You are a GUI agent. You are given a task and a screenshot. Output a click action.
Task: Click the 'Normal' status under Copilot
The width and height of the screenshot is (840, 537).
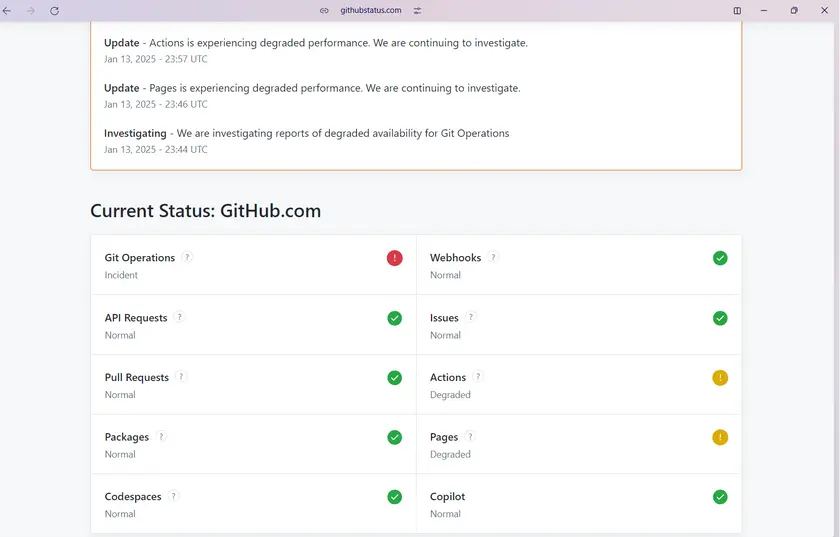[x=445, y=514]
